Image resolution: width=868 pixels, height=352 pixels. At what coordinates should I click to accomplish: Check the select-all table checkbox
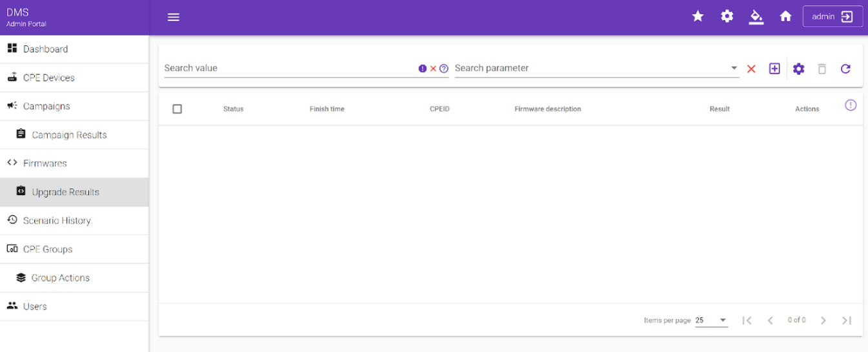tap(177, 109)
